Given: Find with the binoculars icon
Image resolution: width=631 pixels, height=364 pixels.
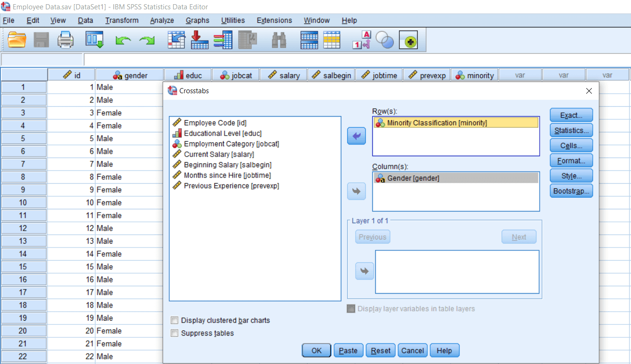Looking at the screenshot, I should click(x=279, y=40).
